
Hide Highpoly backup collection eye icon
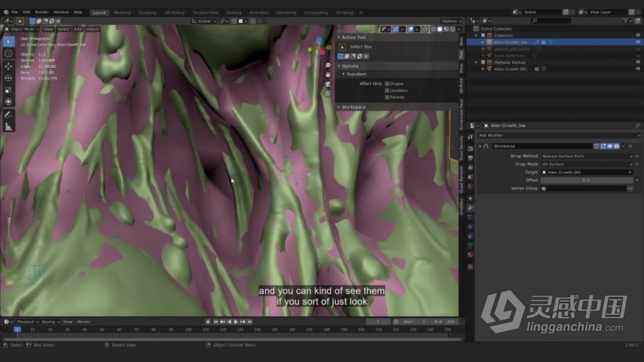click(x=638, y=62)
